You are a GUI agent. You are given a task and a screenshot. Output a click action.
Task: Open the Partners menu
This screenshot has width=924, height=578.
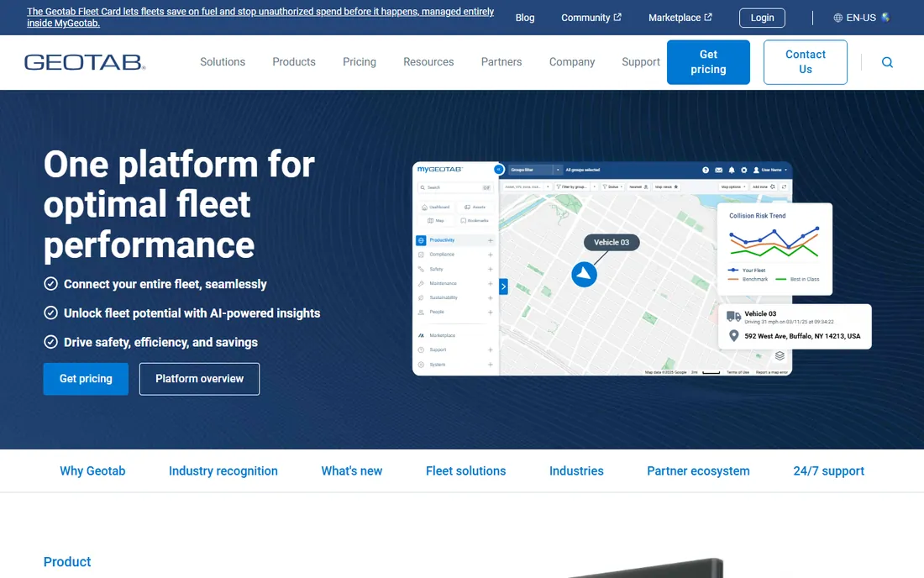coord(501,62)
